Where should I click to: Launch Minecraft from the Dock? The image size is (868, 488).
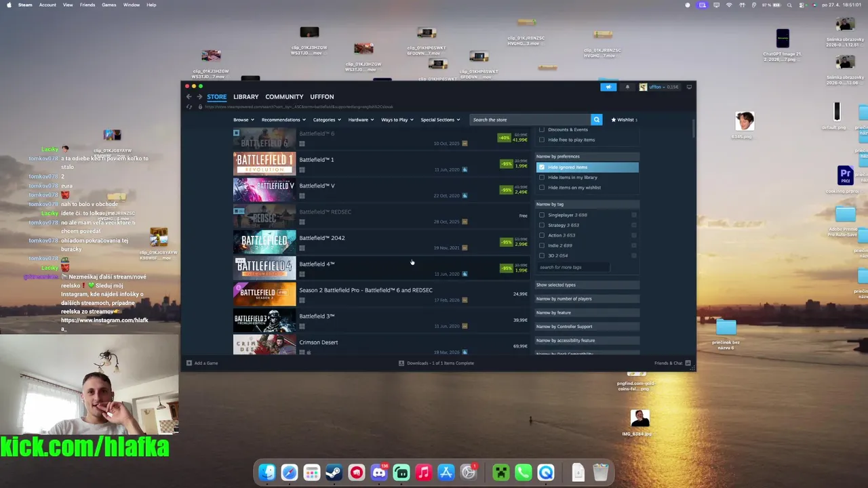tap(501, 472)
